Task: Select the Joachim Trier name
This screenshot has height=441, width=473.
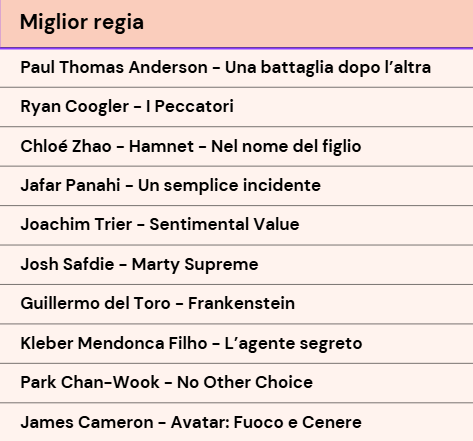Action: coord(76,224)
